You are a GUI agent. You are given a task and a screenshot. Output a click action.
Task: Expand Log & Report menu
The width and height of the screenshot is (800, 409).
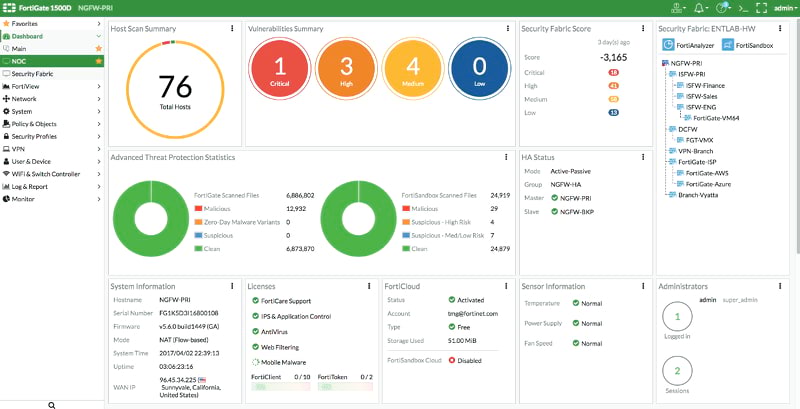click(52, 187)
